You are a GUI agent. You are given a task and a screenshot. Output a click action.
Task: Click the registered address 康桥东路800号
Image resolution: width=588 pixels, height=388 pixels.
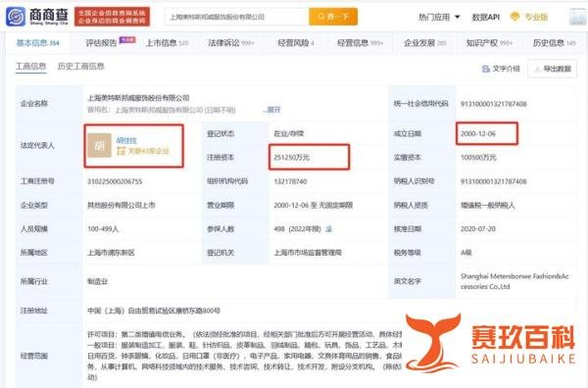[x=154, y=311]
